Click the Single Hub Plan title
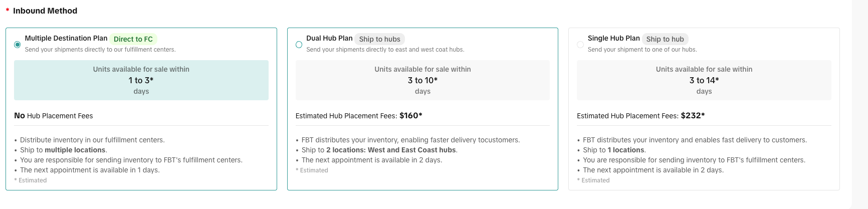Viewport: 868px width, 209px height. pyautogui.click(x=613, y=38)
